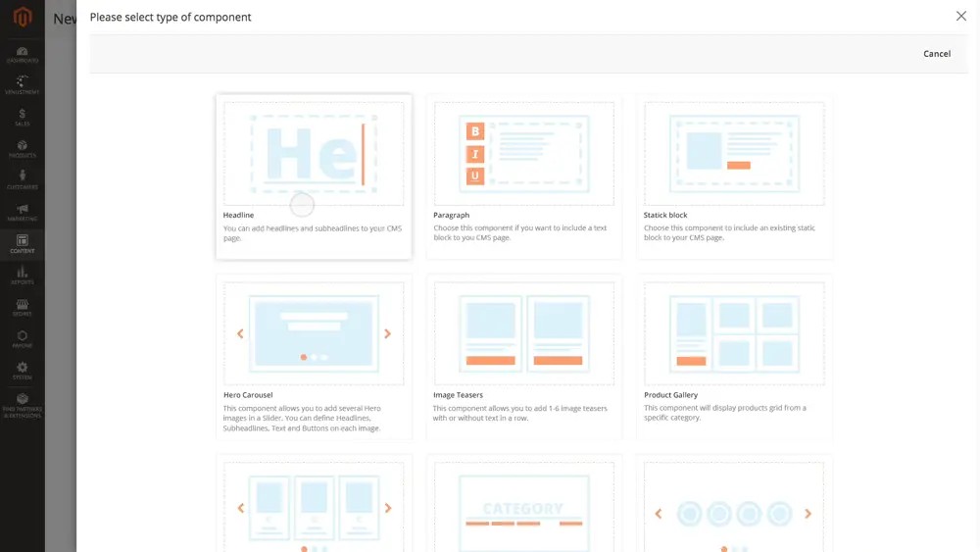Click 'Please select type of component' title

[171, 18]
